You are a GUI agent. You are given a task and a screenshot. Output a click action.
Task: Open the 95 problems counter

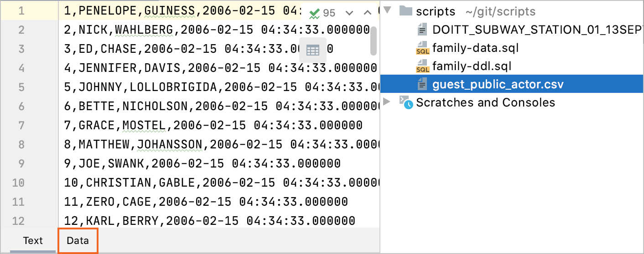tap(329, 13)
